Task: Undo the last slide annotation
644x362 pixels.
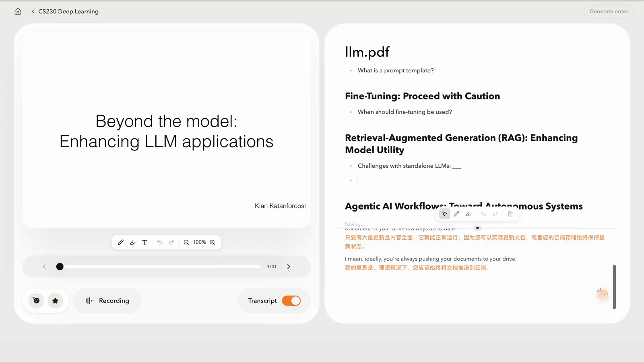Action: tap(159, 242)
